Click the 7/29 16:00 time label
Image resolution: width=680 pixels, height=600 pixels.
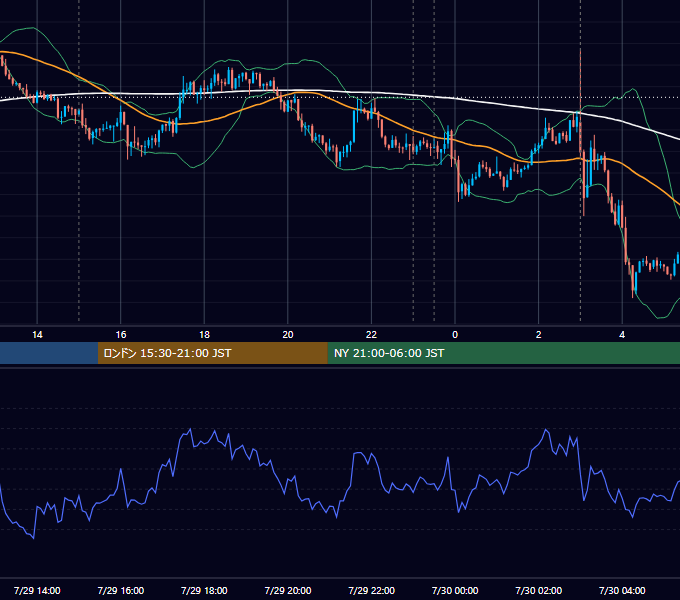(x=121, y=590)
